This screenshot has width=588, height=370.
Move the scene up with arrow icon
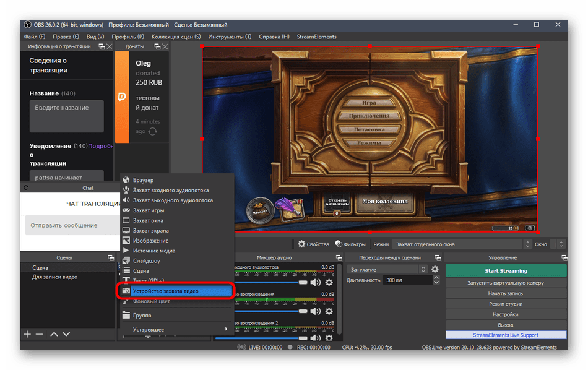pyautogui.click(x=54, y=334)
